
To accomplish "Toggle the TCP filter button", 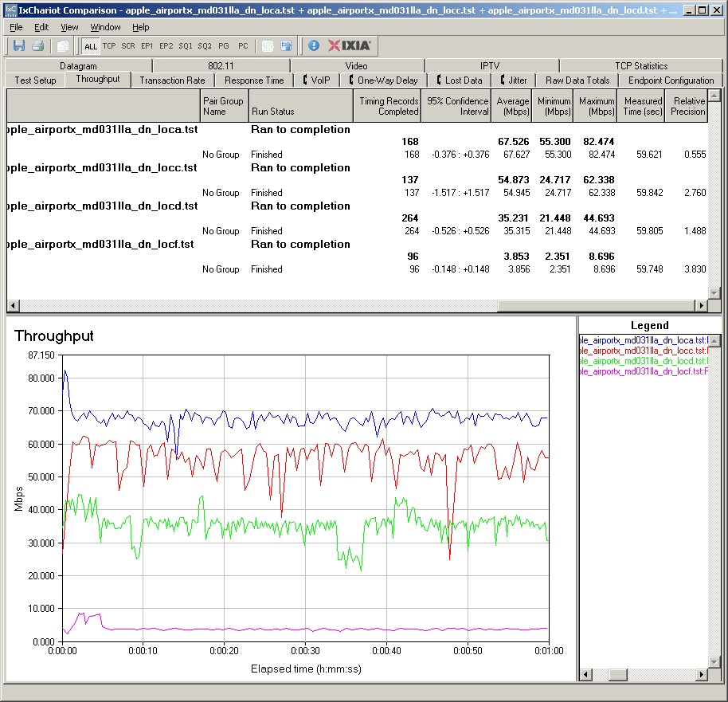I will point(109,46).
